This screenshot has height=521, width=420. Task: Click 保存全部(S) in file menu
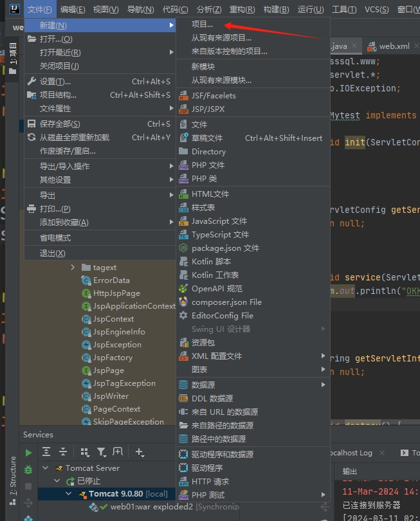[100, 124]
